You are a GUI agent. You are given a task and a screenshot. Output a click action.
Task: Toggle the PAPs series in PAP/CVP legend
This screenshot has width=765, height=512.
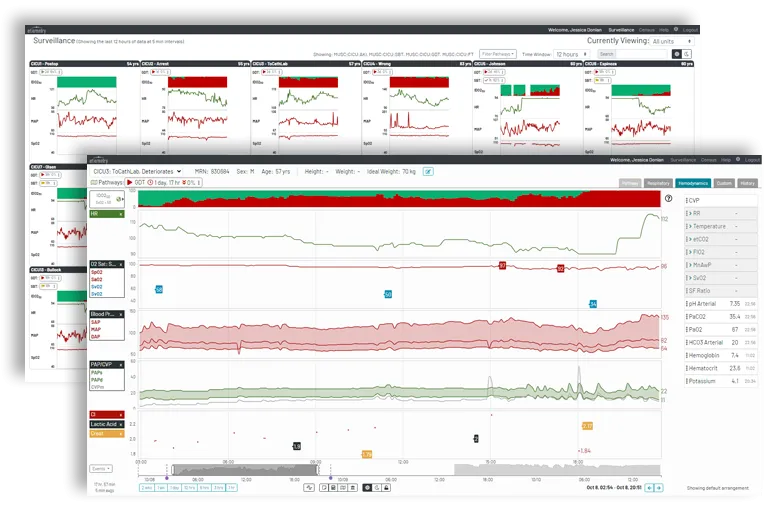(97, 372)
